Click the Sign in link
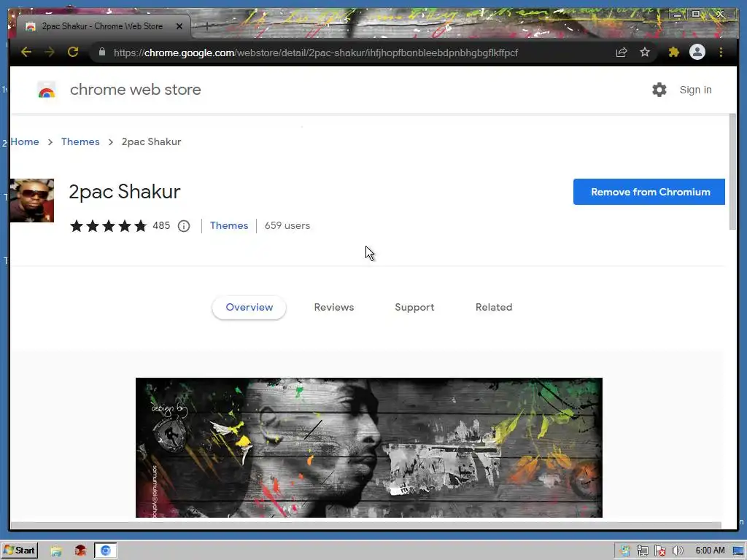The image size is (747, 560). (x=695, y=90)
